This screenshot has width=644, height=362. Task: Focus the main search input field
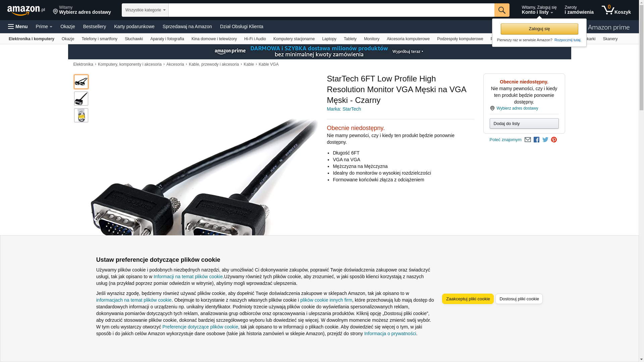[x=331, y=10]
